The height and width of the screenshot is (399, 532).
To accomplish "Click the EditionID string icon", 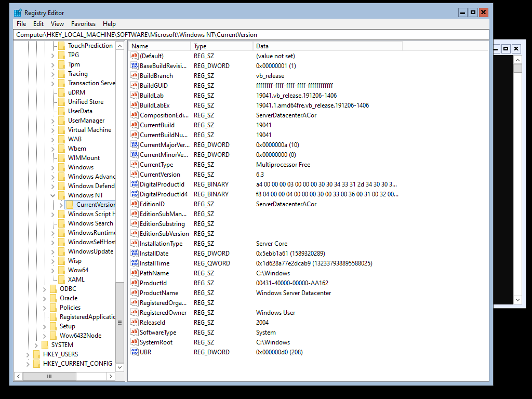I will click(135, 204).
